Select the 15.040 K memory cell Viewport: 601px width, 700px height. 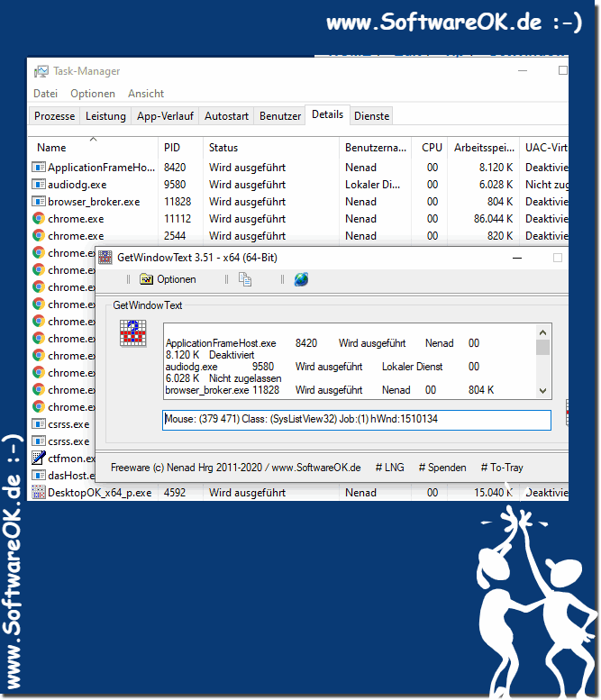[x=494, y=493]
